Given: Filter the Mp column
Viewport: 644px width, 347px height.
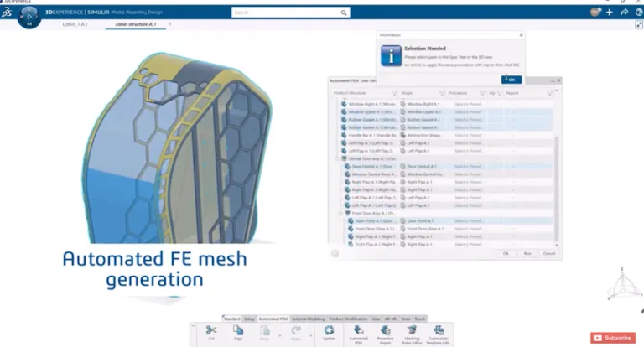Looking at the screenshot, I should (x=500, y=93).
